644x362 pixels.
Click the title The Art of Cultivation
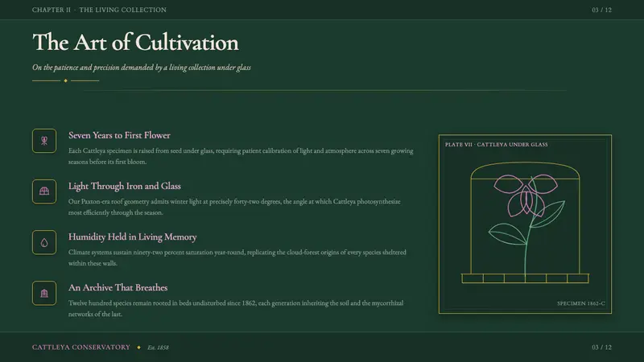135,43
